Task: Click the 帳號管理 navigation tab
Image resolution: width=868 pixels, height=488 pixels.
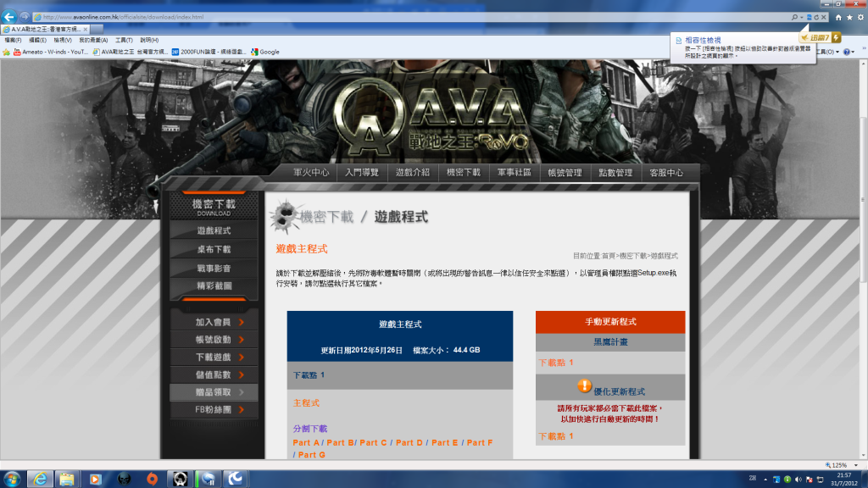Action: coord(565,173)
